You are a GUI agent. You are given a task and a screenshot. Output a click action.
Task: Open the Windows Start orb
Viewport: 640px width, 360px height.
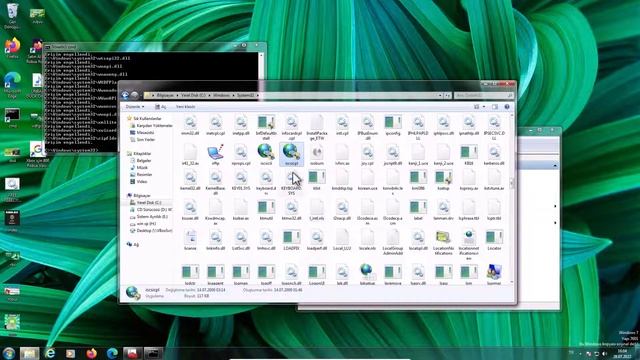pyautogui.click(x=9, y=353)
